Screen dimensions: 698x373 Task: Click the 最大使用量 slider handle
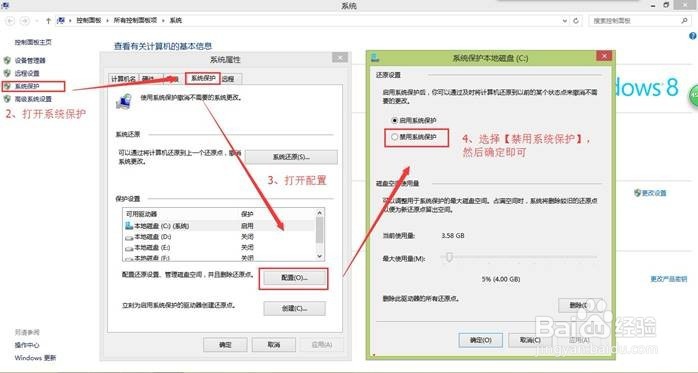[x=450, y=257]
